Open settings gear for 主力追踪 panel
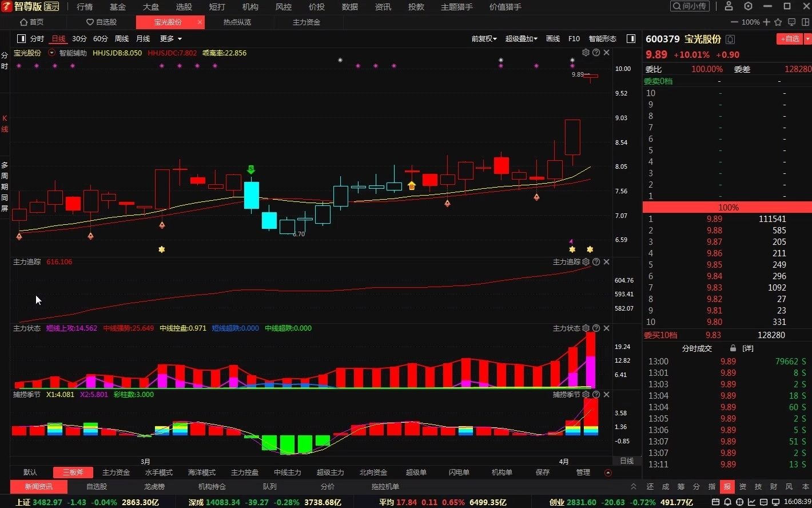This screenshot has width=812, height=508. click(x=586, y=262)
